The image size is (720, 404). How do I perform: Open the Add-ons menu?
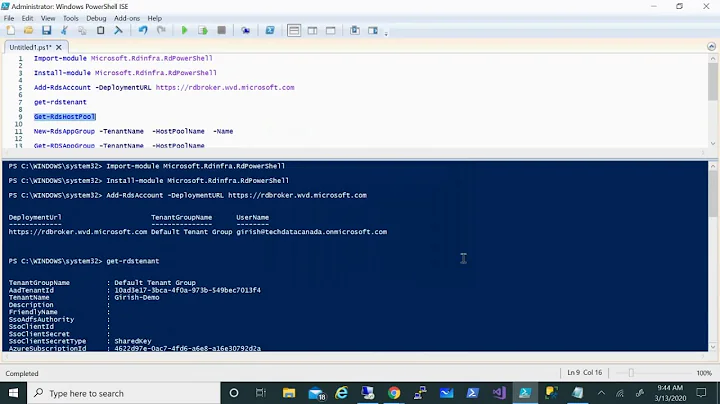127,18
